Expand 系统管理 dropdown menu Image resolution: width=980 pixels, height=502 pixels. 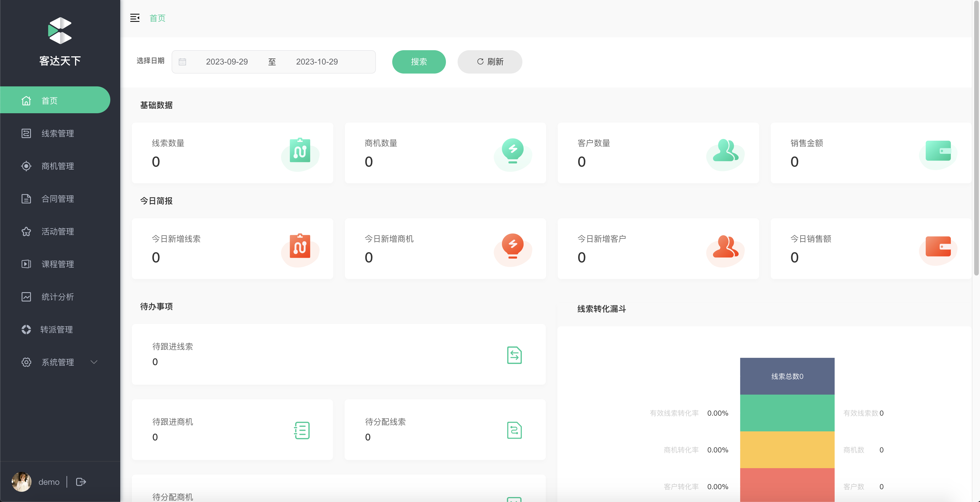pyautogui.click(x=57, y=362)
